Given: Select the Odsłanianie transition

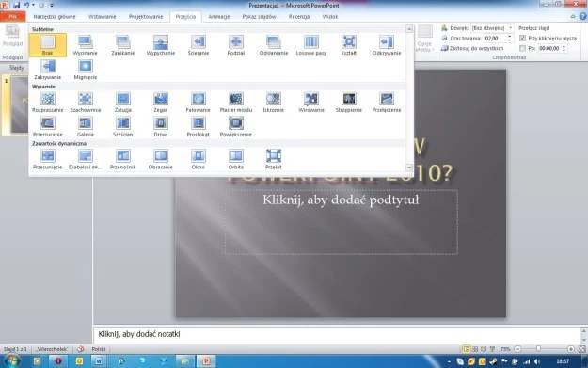Looking at the screenshot, I should coord(274,45).
